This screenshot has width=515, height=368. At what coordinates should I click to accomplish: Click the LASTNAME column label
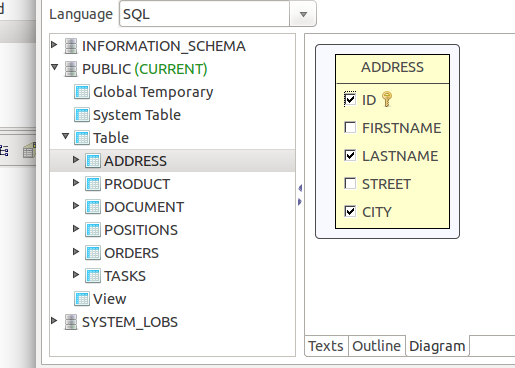tap(400, 156)
